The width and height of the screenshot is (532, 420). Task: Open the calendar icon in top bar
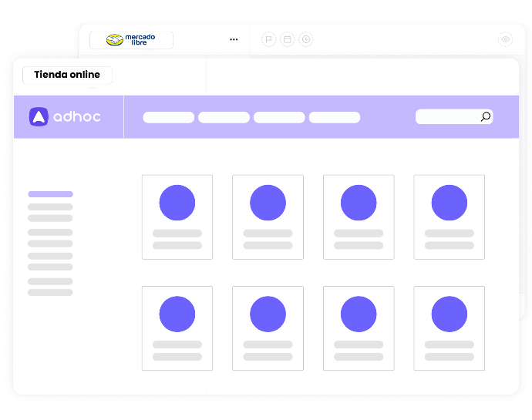pyautogui.click(x=287, y=39)
